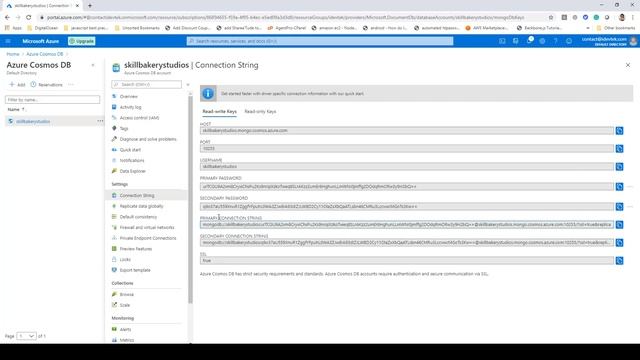This screenshot has width=640, height=360.
Task: Click the info icon in quick start banner
Action: point(208,93)
